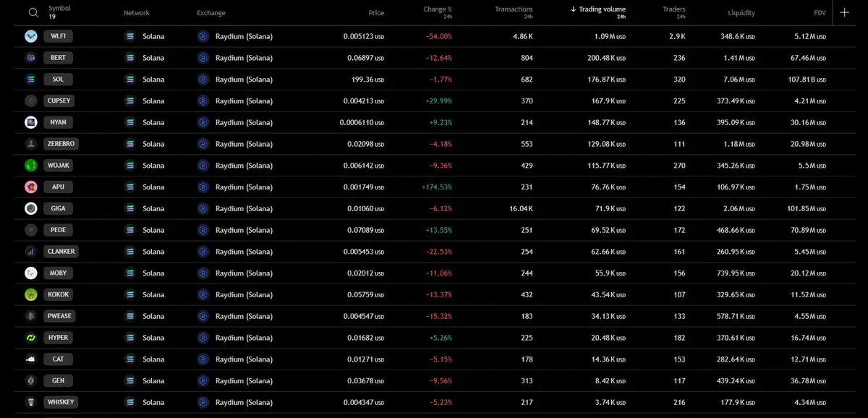
Task: Sort by Transactions 24h column header
Action: (x=514, y=12)
